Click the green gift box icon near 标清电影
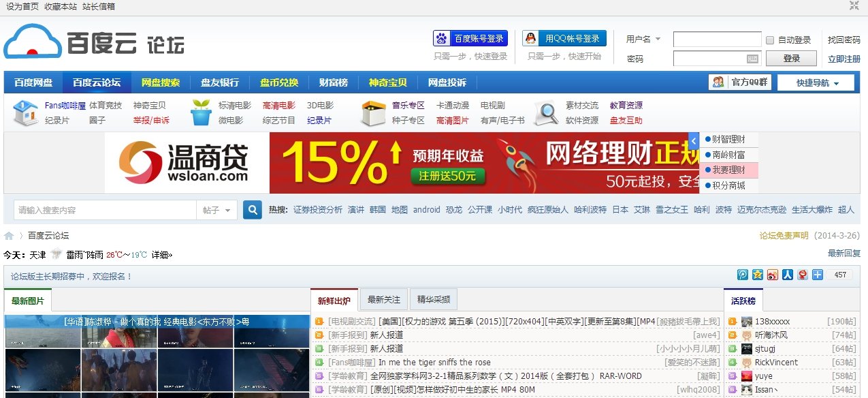Screen dimensions: 868x398 point(200,114)
